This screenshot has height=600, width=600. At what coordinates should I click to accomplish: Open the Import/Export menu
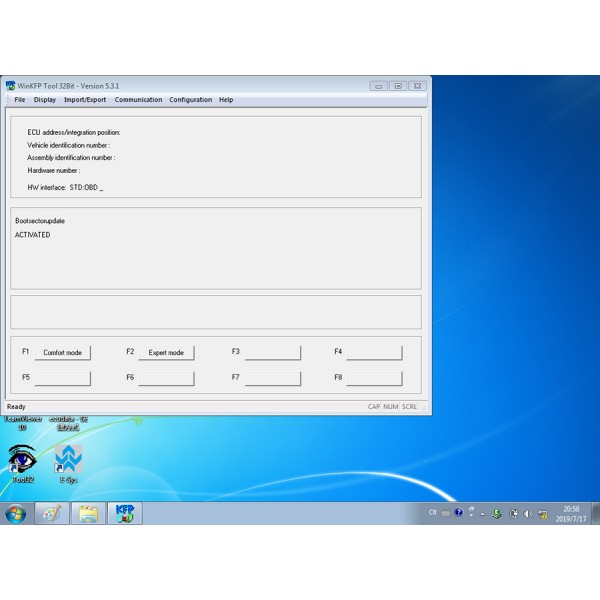(85, 99)
